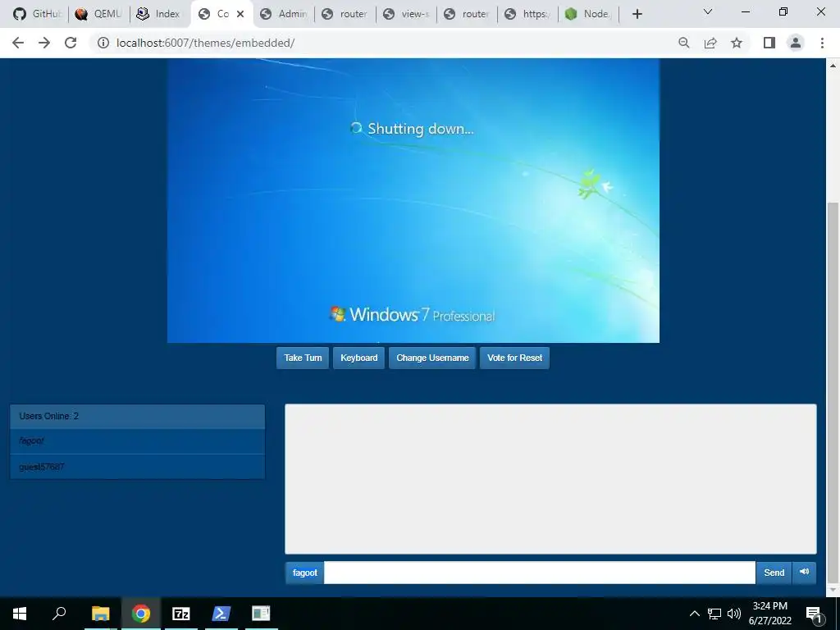Open the zoom magnifier icon in address bar
This screenshot has width=840, height=630.
tap(683, 43)
